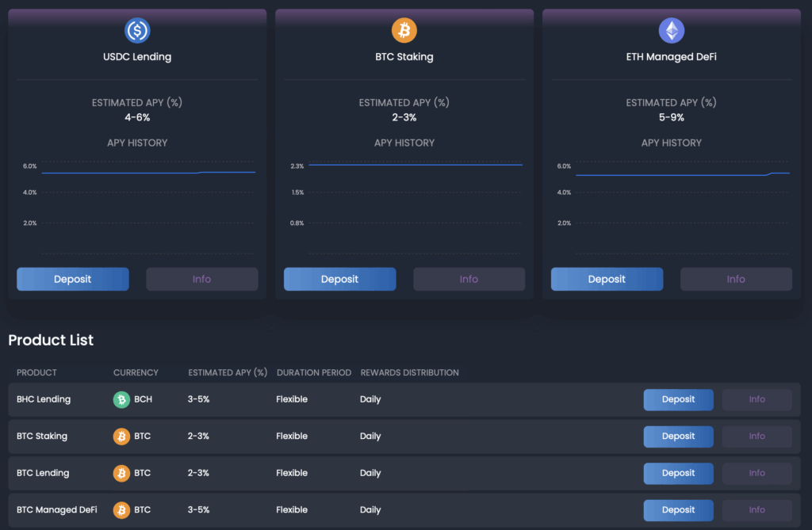Click Info in the BTC Staking list row
Image resolution: width=812 pixels, height=530 pixels.
pyautogui.click(x=757, y=437)
